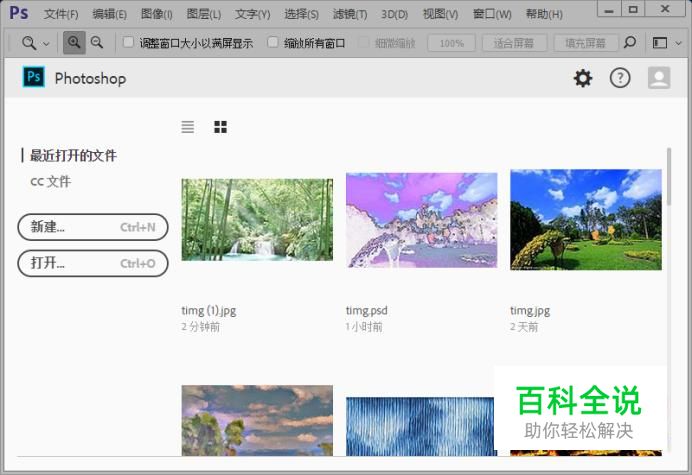Viewport: 692px width, 475px height.
Task: Expand the Zoom tool preset dropdown arrow
Action: pos(46,44)
